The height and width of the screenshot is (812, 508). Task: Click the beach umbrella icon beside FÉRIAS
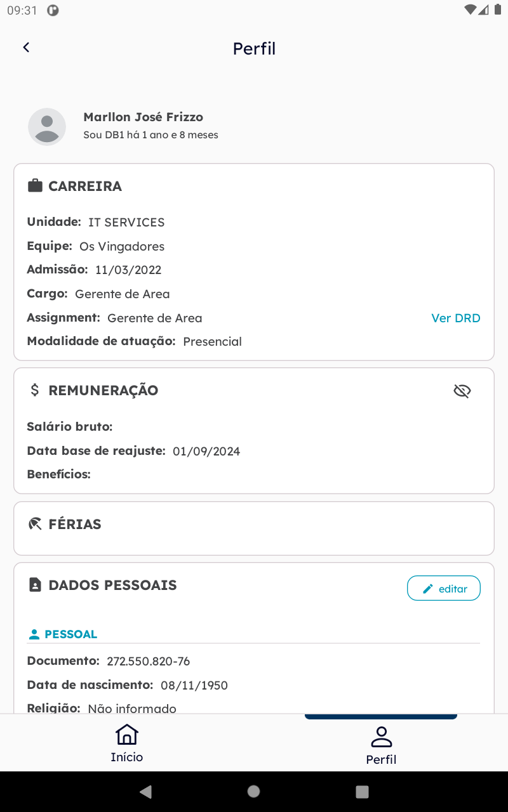click(35, 524)
